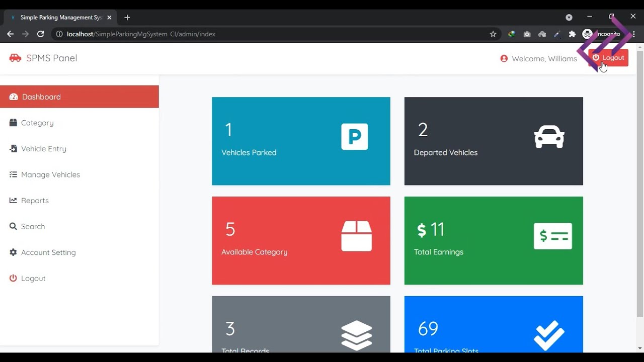Click the box icon on Available Category card

[x=357, y=236]
